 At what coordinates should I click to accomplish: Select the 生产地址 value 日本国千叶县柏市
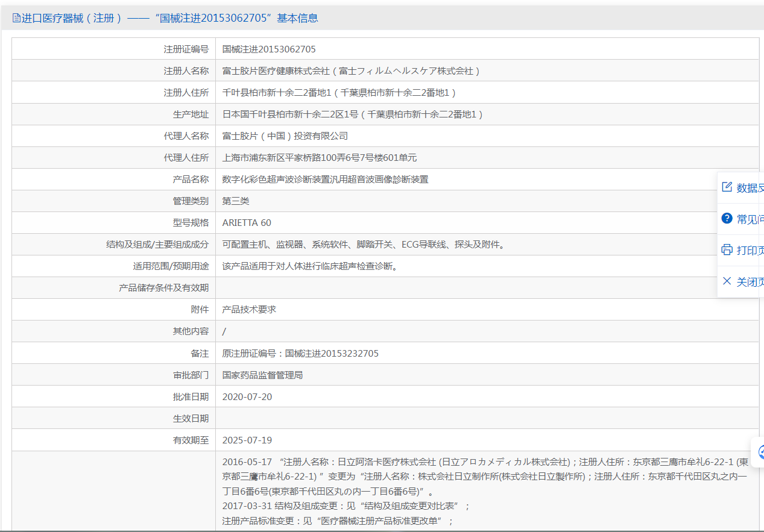[x=353, y=114]
